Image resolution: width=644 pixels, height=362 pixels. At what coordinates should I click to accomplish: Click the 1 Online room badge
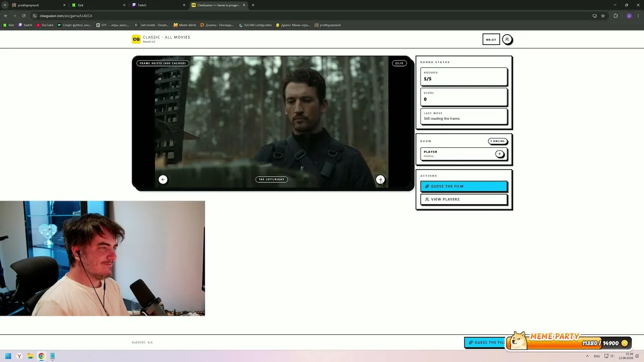coord(498,141)
